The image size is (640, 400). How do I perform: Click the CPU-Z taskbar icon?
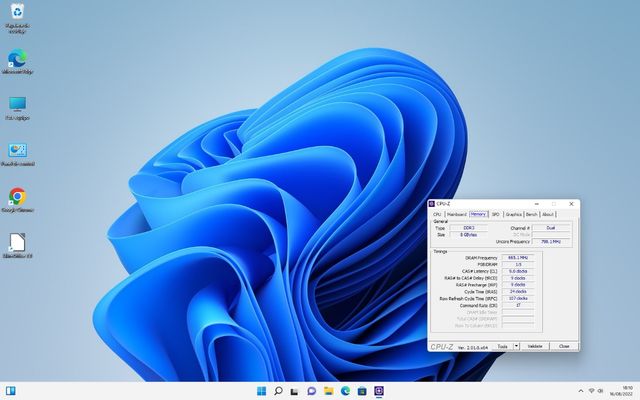pos(379,391)
